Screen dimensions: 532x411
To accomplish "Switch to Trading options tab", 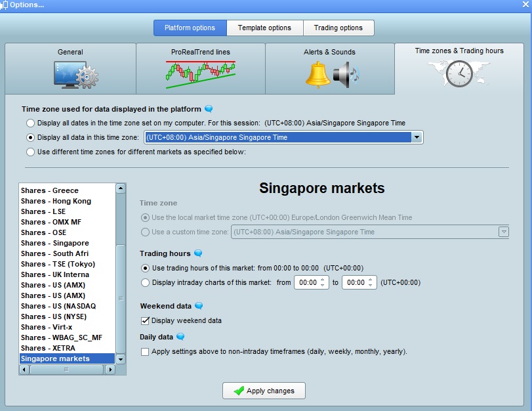I will pyautogui.click(x=338, y=28).
